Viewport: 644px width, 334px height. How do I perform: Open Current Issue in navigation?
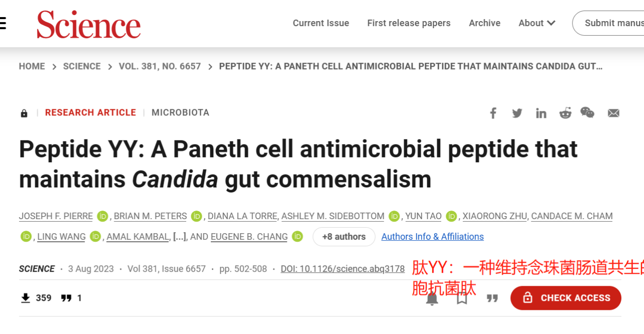(321, 23)
